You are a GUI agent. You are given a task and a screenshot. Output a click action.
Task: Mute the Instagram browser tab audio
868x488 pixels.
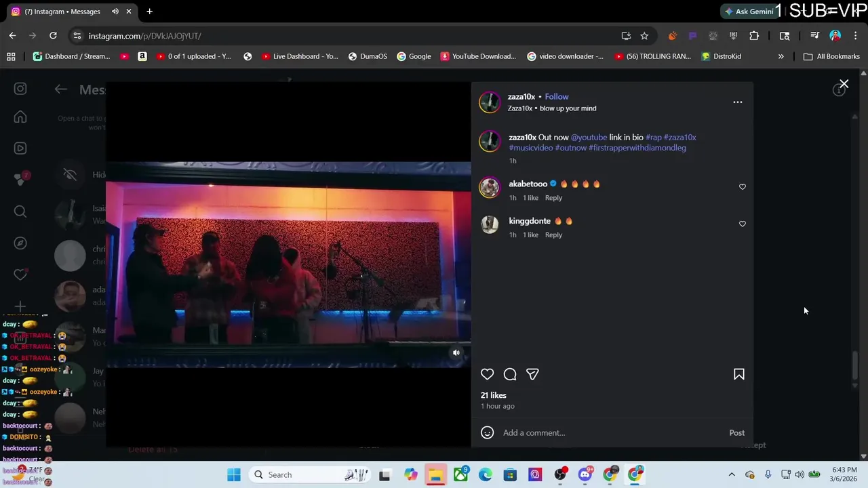click(x=115, y=12)
